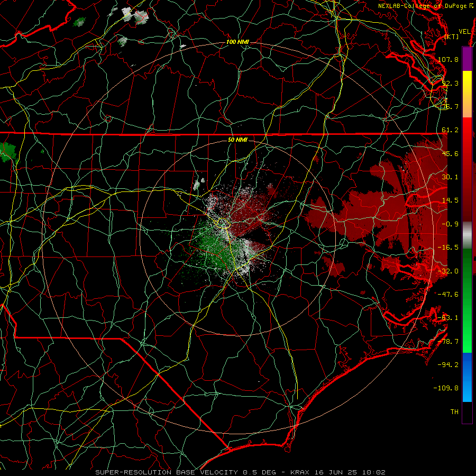Viewport: 476px width, 476px height.
Task: Click the -109.8 legend value
Action: (x=446, y=388)
